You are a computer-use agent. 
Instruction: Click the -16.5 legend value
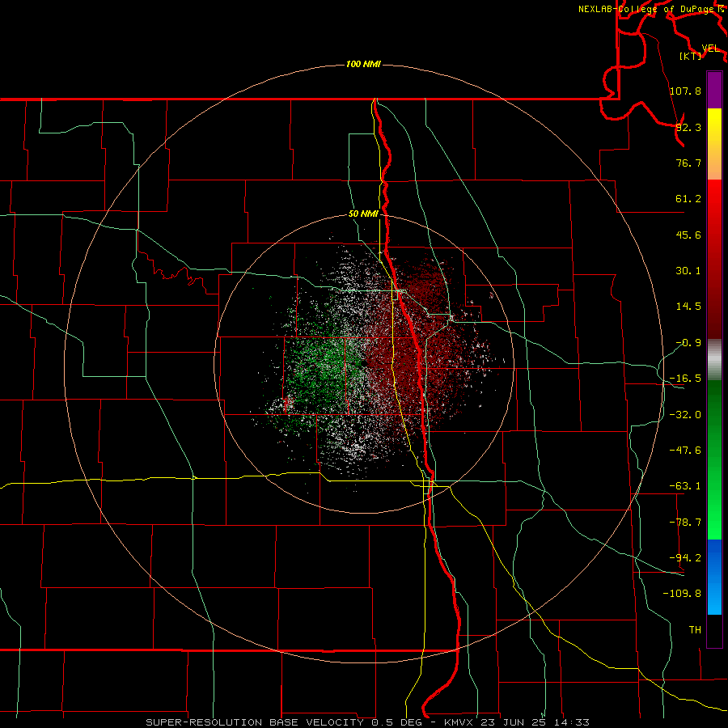pyautogui.click(x=685, y=379)
